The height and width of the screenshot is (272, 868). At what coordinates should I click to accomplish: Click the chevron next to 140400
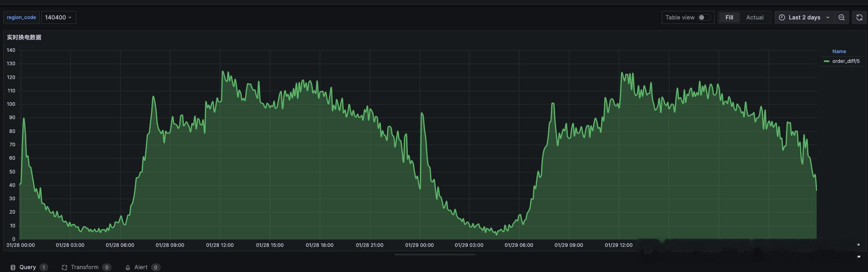tap(70, 17)
